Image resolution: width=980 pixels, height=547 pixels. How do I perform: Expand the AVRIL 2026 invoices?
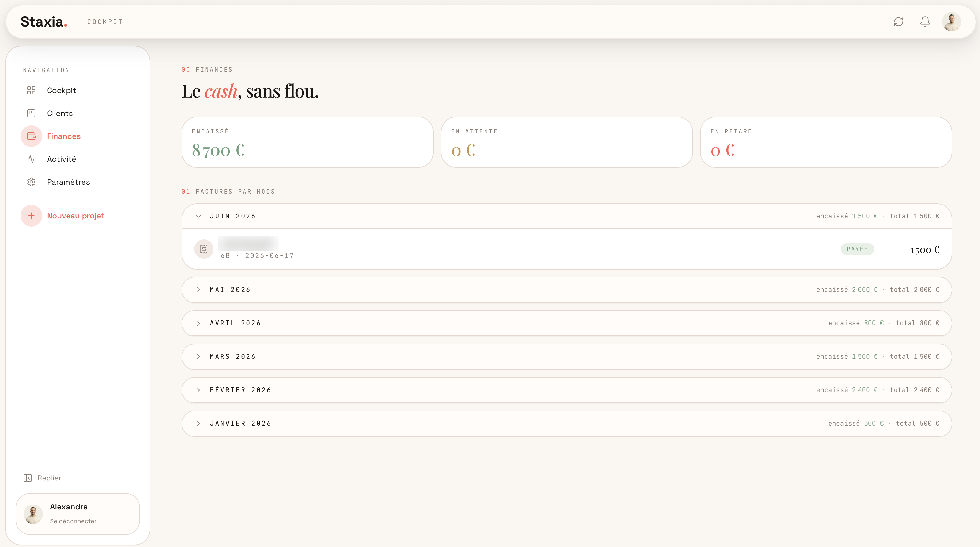pos(567,323)
